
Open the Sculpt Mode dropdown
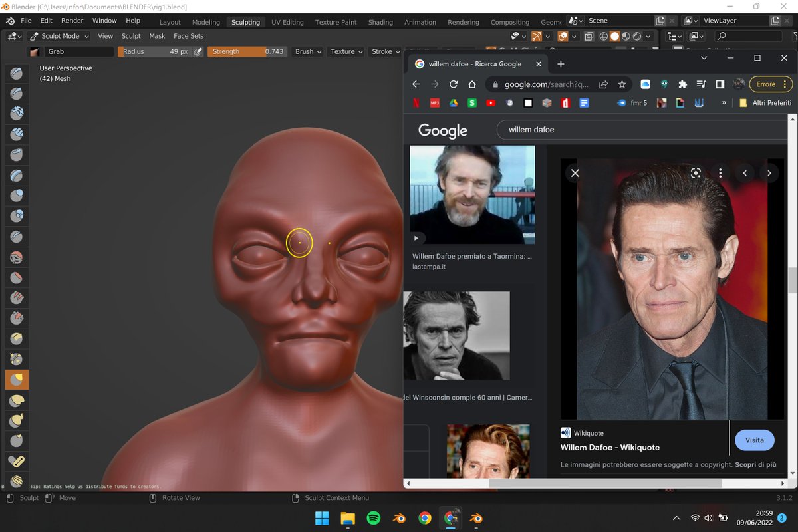pyautogui.click(x=59, y=36)
